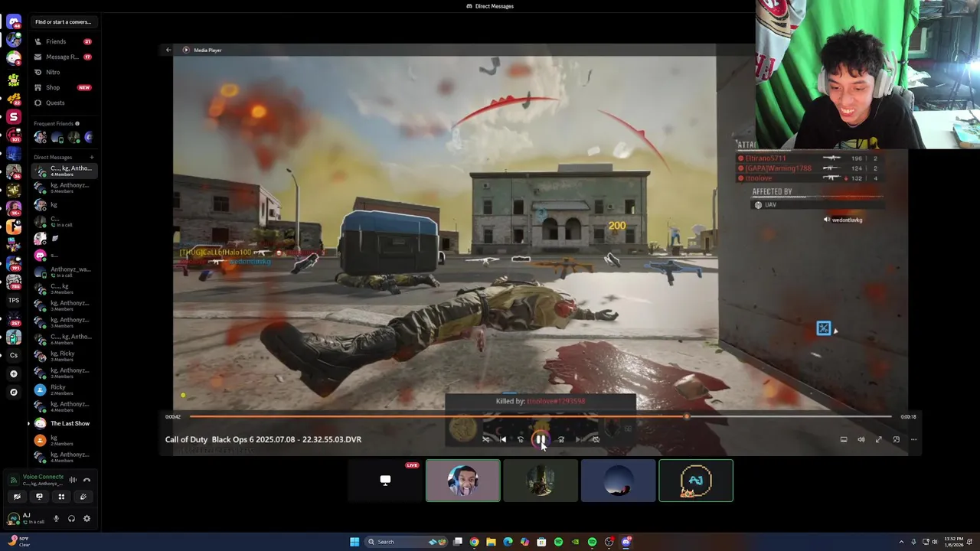
Task: Share your screen button in voice panel
Action: pyautogui.click(x=39, y=497)
